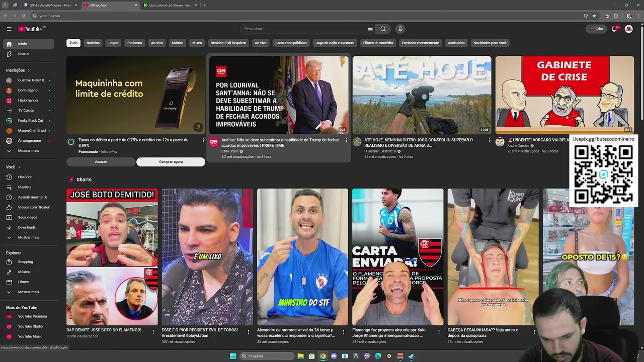Open options menu for the CNN Brasil video

(346, 140)
